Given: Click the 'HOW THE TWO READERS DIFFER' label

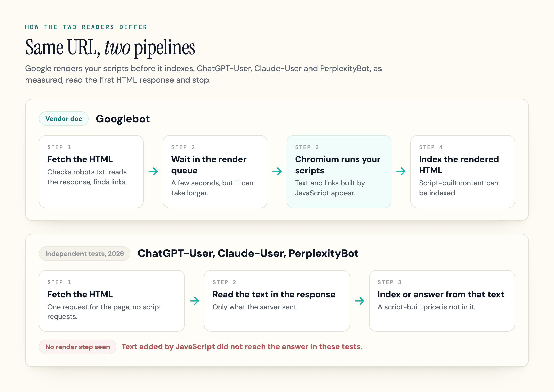Looking at the screenshot, I should click(x=86, y=27).
